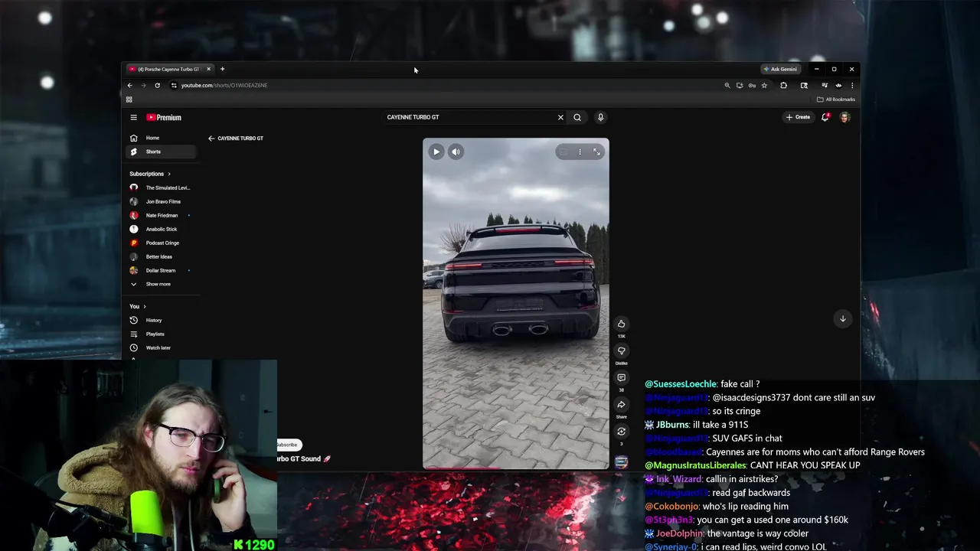Seek on the Short's red progress bar

pyautogui.click(x=516, y=468)
